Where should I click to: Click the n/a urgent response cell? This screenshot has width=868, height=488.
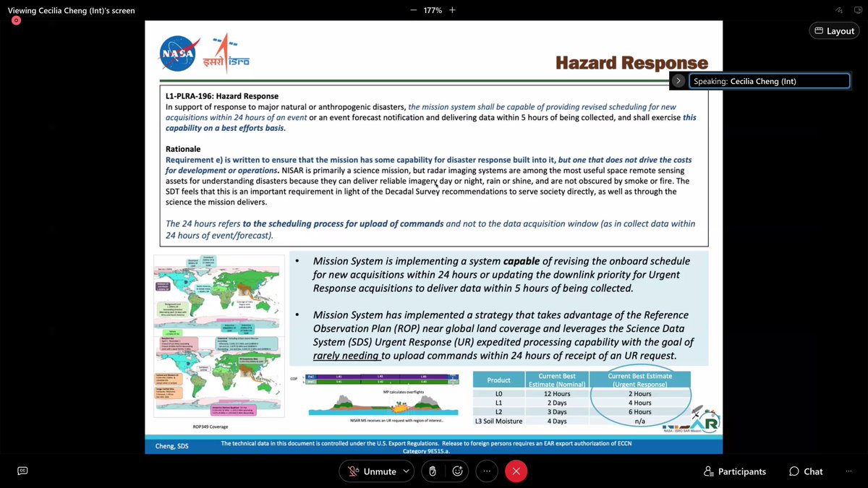(x=642, y=420)
